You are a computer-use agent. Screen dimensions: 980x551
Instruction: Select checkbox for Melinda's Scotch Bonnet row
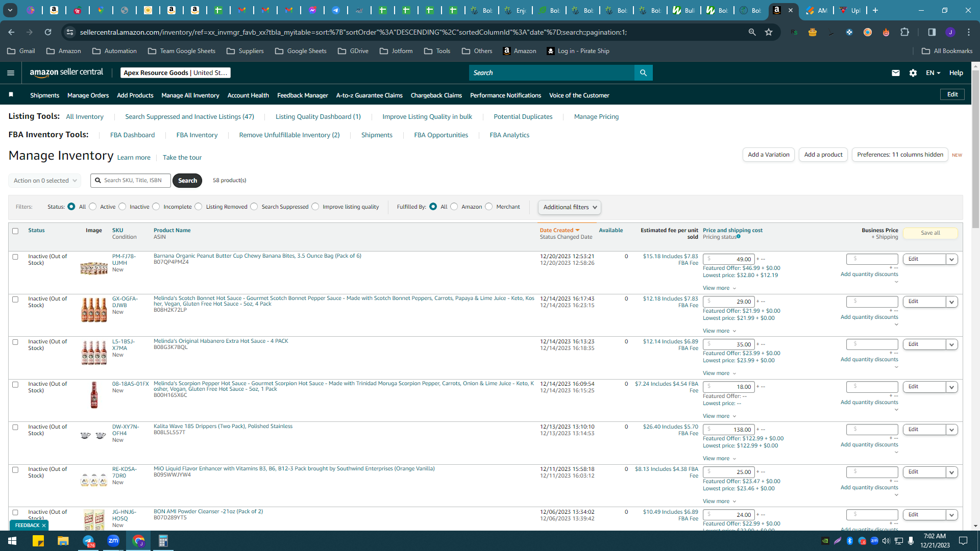click(x=15, y=299)
